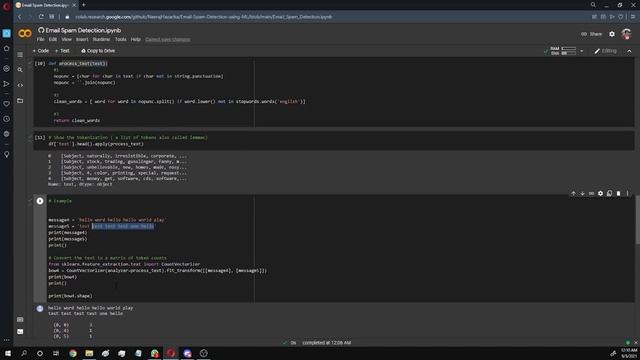Reload the page in Opera

[x=41, y=17]
